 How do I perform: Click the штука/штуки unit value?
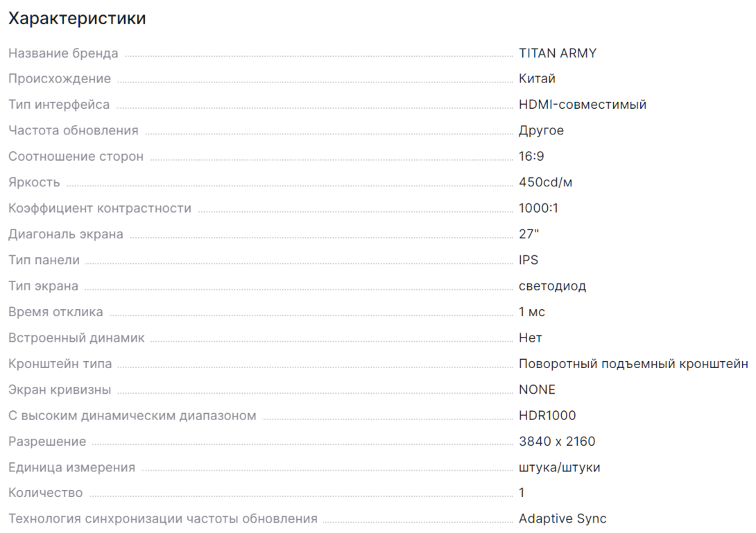pos(559,467)
